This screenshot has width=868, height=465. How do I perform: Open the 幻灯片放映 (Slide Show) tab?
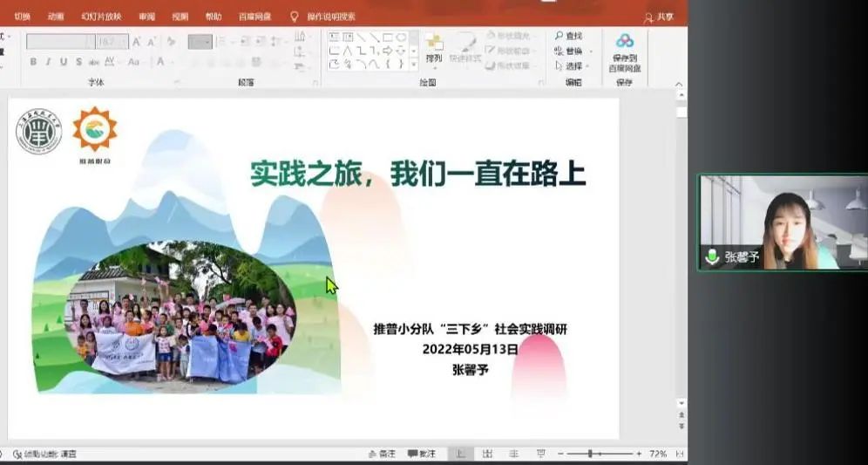click(x=101, y=17)
